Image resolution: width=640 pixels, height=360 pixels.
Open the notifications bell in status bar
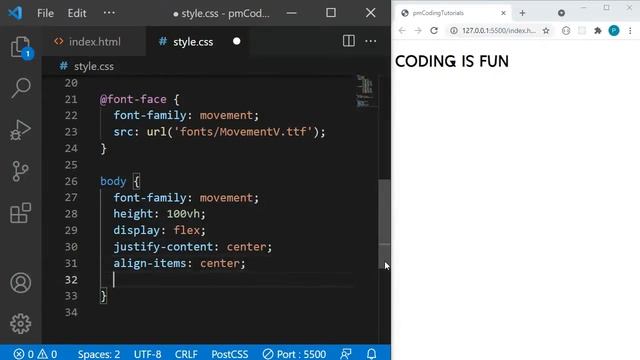[371, 353]
